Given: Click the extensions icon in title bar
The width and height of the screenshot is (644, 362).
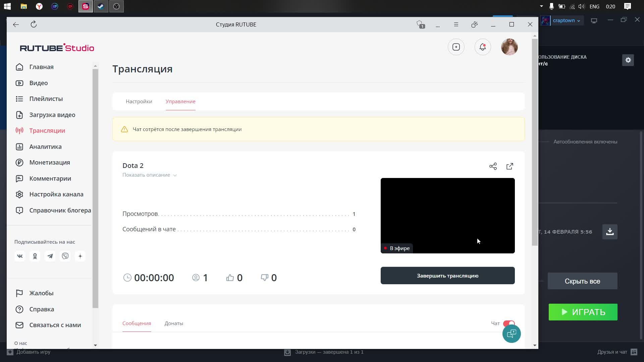Looking at the screenshot, I should coord(475,24).
